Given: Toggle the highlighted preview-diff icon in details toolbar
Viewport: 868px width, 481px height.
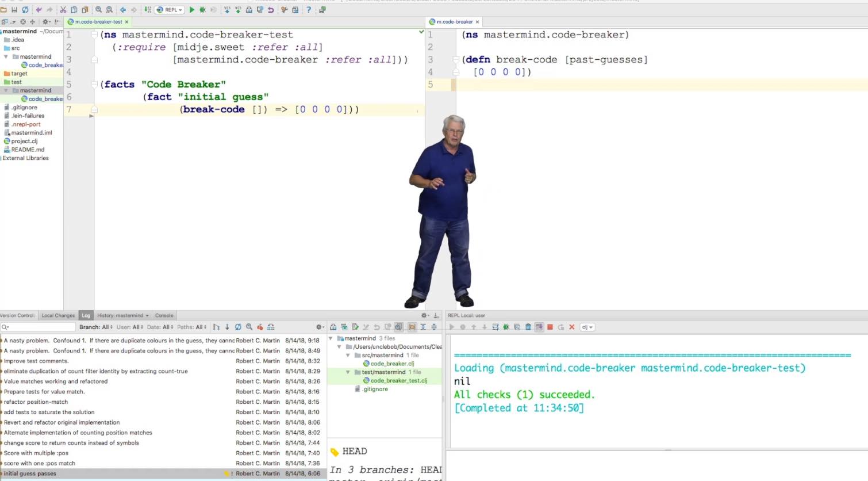Looking at the screenshot, I should pos(399,327).
